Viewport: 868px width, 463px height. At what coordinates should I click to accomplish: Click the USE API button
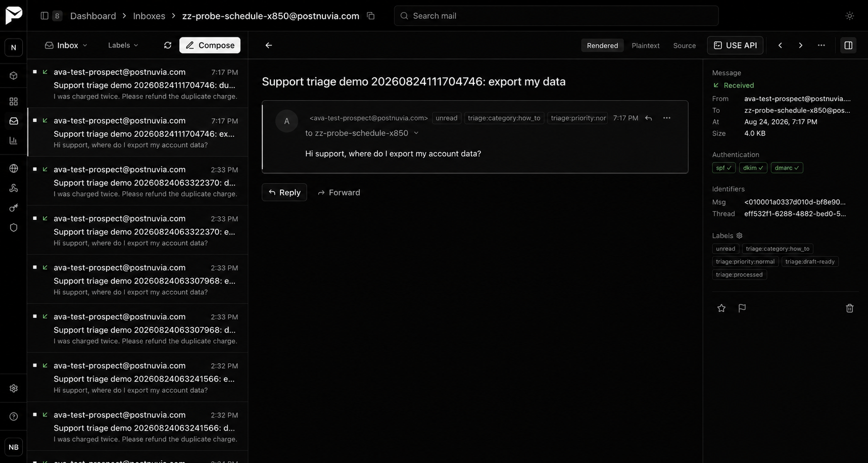click(735, 45)
